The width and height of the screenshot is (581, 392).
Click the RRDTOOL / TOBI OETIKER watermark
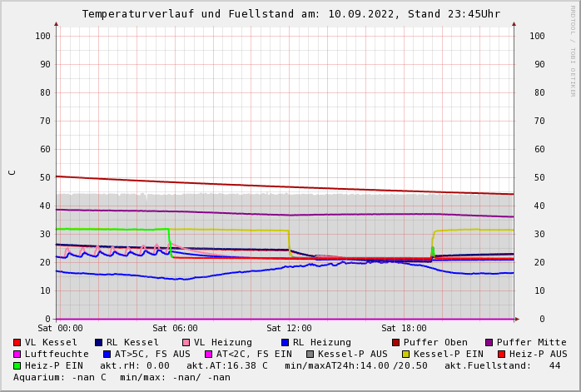[573, 50]
